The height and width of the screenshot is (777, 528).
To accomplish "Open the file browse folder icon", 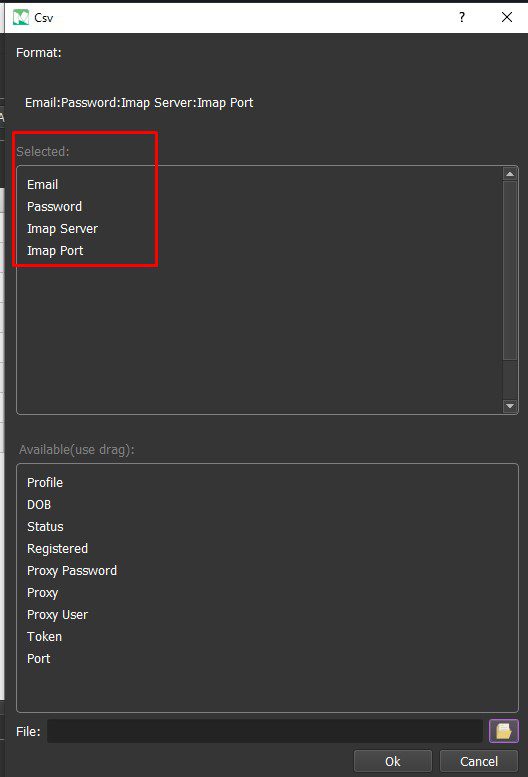I will 503,731.
